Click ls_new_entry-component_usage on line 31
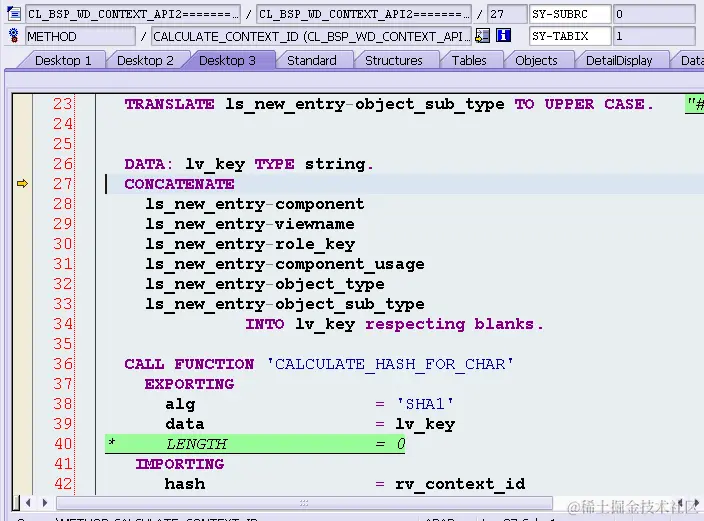This screenshot has width=704, height=521. coord(285,264)
